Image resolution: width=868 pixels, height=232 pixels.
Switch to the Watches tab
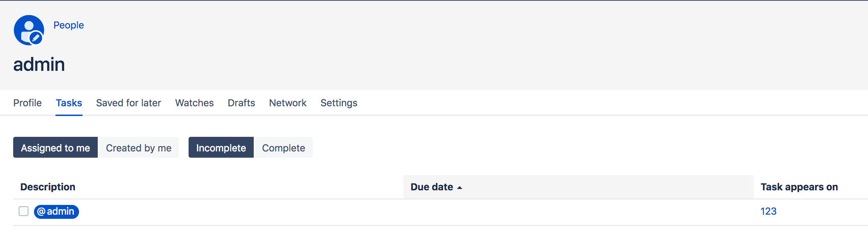pyautogui.click(x=194, y=103)
